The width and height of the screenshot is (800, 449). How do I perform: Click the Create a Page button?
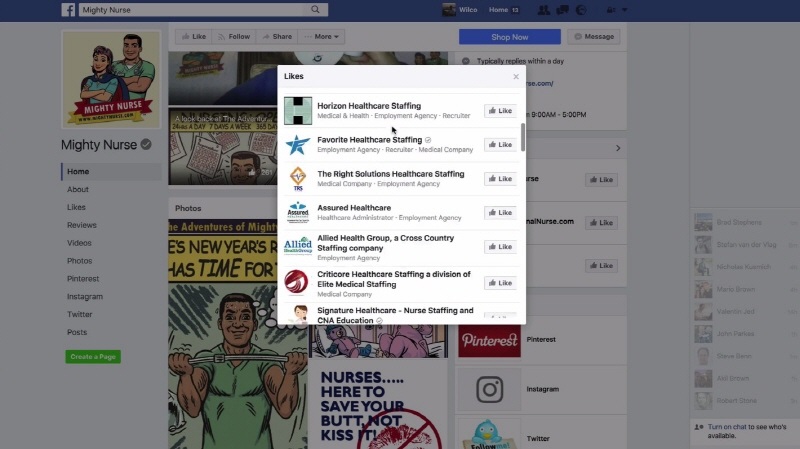pos(93,357)
